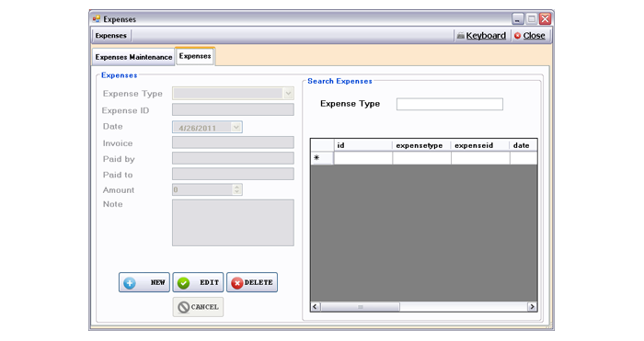Click the NEW button with plus icon
Screen dimensions: 644x341
pos(144,282)
